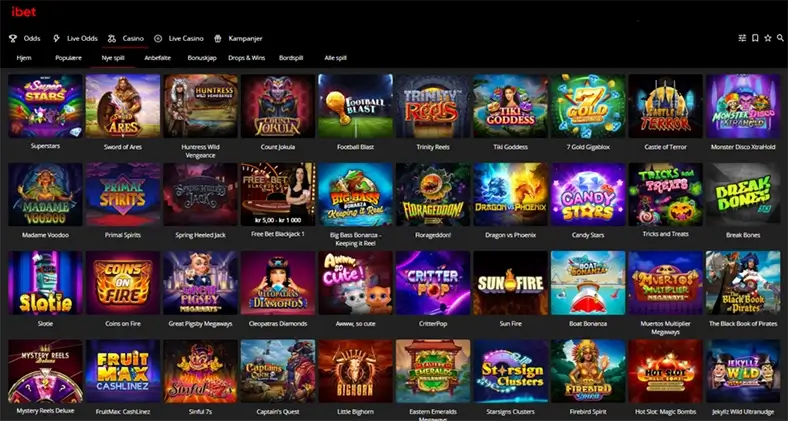788x421 pixels.
Task: Switch to the Populære tab
Action: [x=68, y=58]
